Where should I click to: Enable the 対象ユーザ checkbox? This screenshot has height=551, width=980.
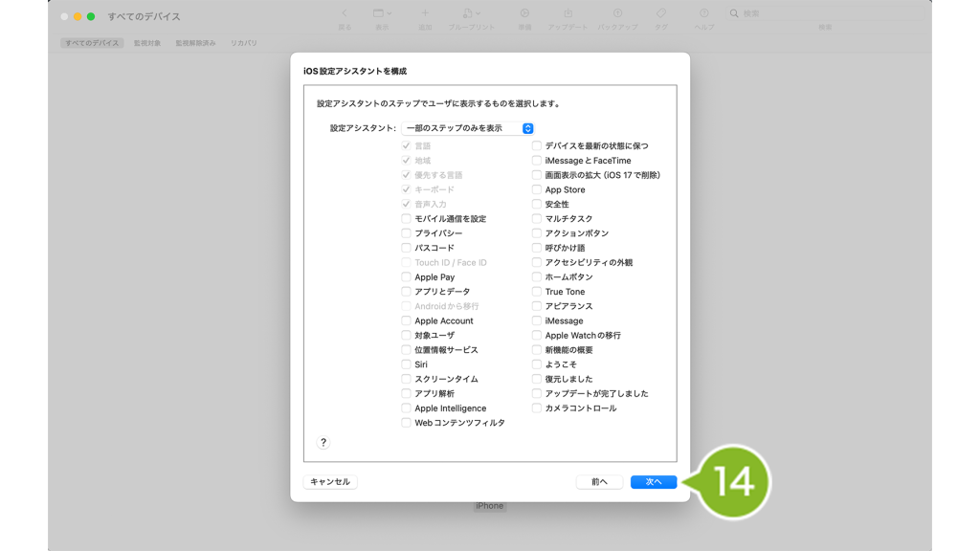(x=406, y=336)
